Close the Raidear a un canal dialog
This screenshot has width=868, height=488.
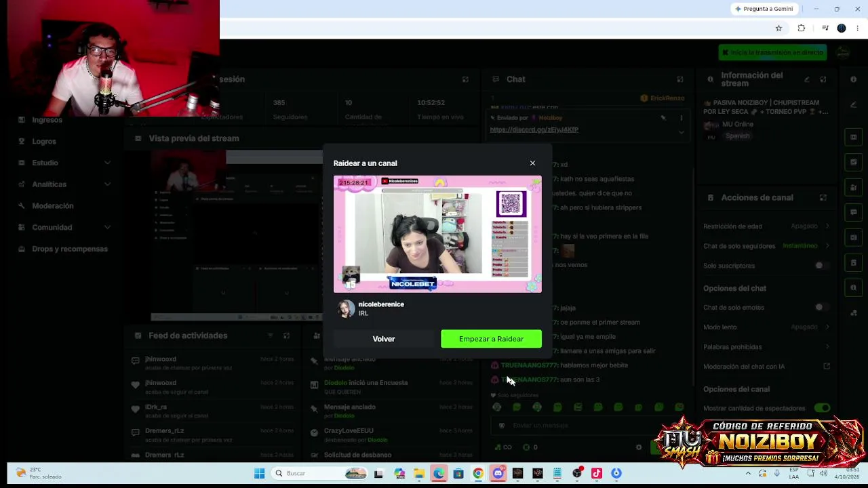[x=532, y=163]
